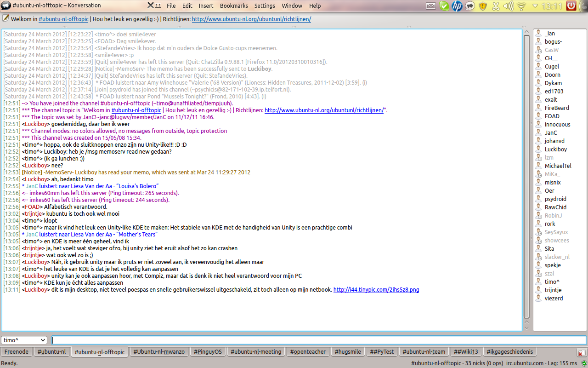Viewport: 588px width, 368px height.
Task: Open the mail envelope tray indicator
Action: [430, 6]
